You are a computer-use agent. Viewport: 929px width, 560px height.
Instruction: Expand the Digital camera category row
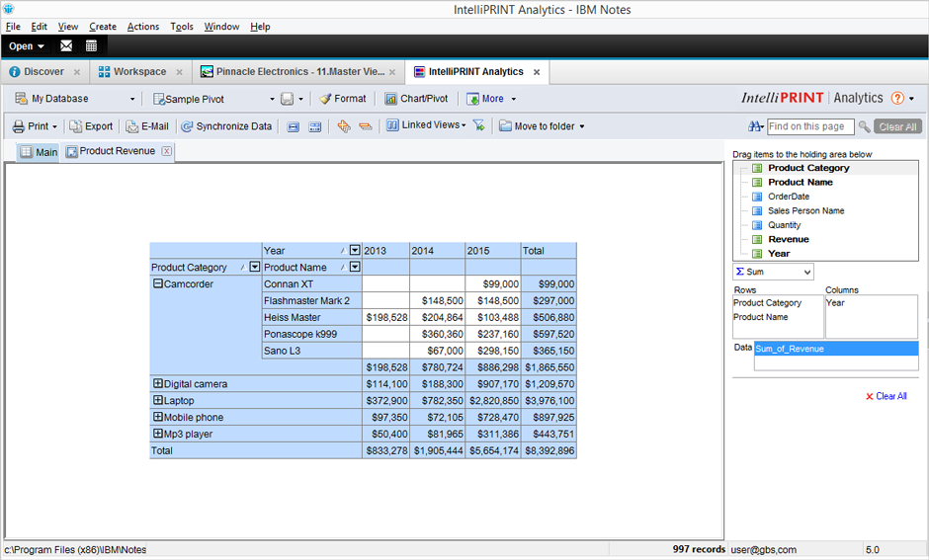point(158,384)
